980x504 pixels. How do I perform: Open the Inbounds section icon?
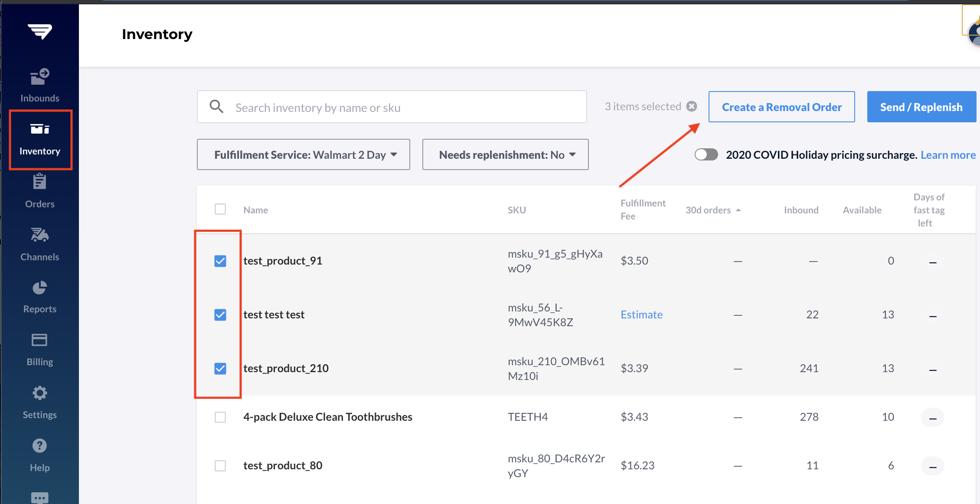pyautogui.click(x=39, y=77)
